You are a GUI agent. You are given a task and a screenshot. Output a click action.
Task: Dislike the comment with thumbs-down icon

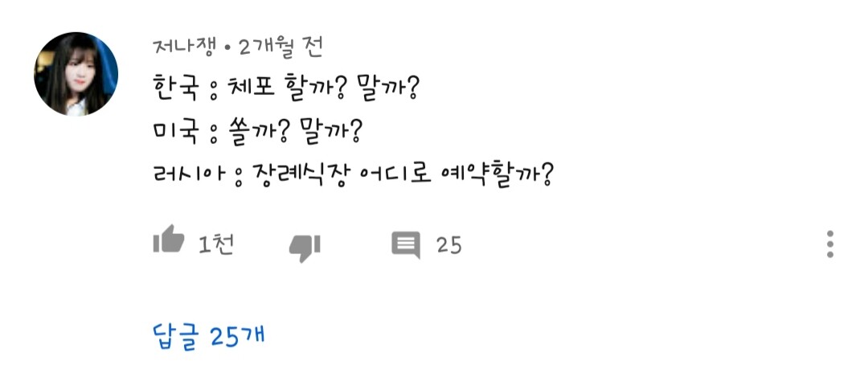click(x=305, y=246)
